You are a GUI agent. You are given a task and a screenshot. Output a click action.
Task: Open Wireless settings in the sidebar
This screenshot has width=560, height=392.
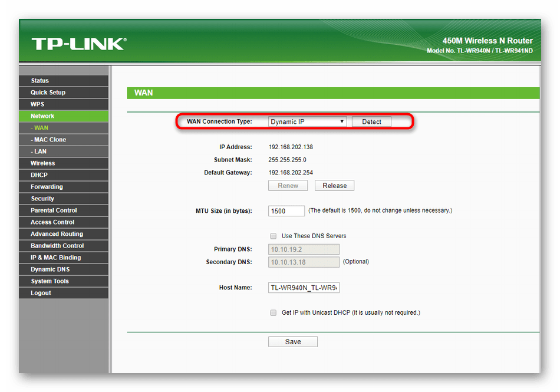click(64, 163)
